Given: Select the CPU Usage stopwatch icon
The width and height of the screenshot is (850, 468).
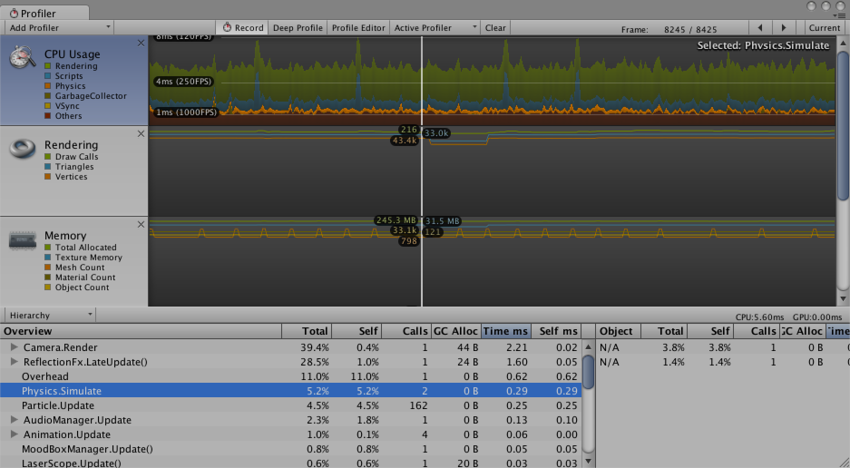Looking at the screenshot, I should click(x=22, y=57).
